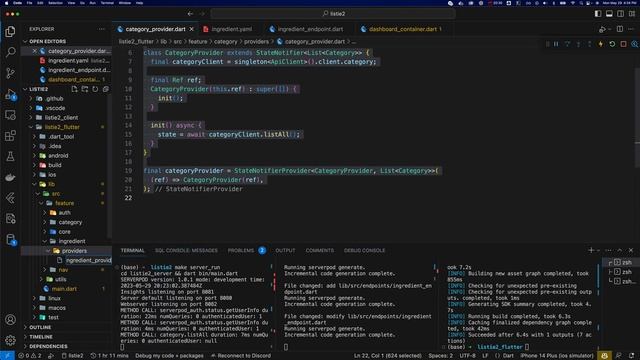Open the OUTPUT panel tab
The width and height of the screenshot is (640, 360).
pyautogui.click(x=285, y=250)
